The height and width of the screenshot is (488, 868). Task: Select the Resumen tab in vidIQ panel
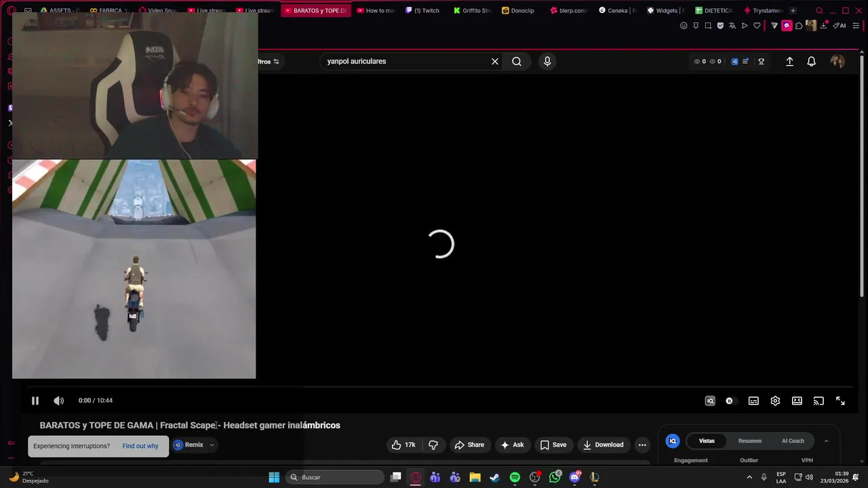click(x=750, y=441)
